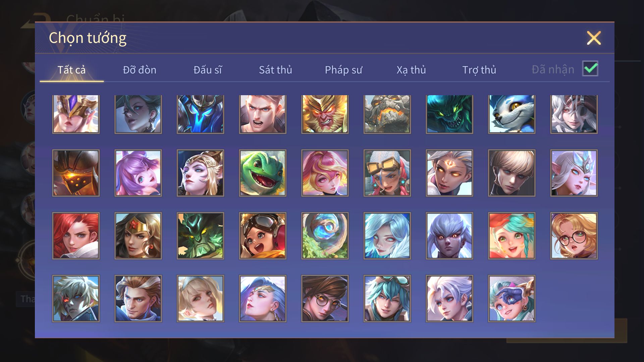Pick the Wonder Woman hero with red star tiara
This screenshot has height=362, width=644.
138,236
